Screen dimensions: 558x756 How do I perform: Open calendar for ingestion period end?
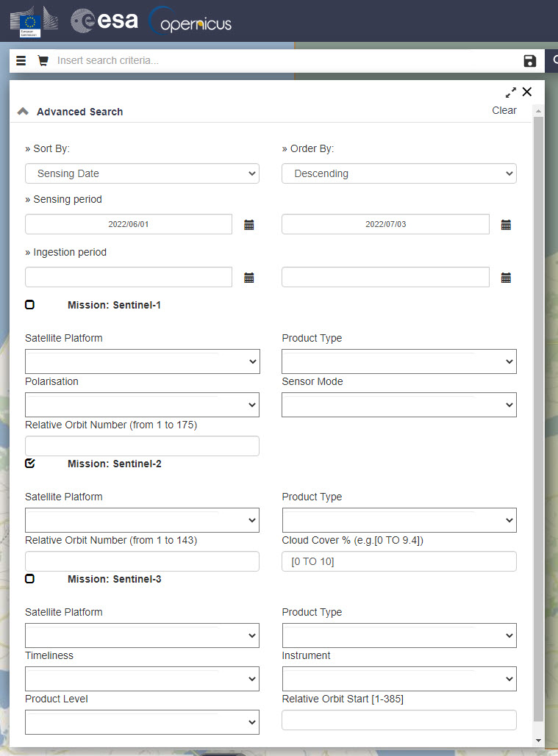pos(506,278)
